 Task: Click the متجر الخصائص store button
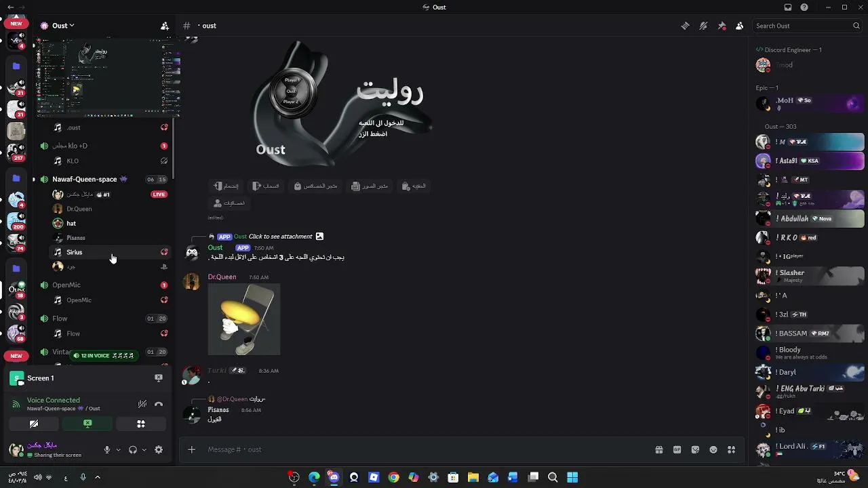[x=315, y=186]
